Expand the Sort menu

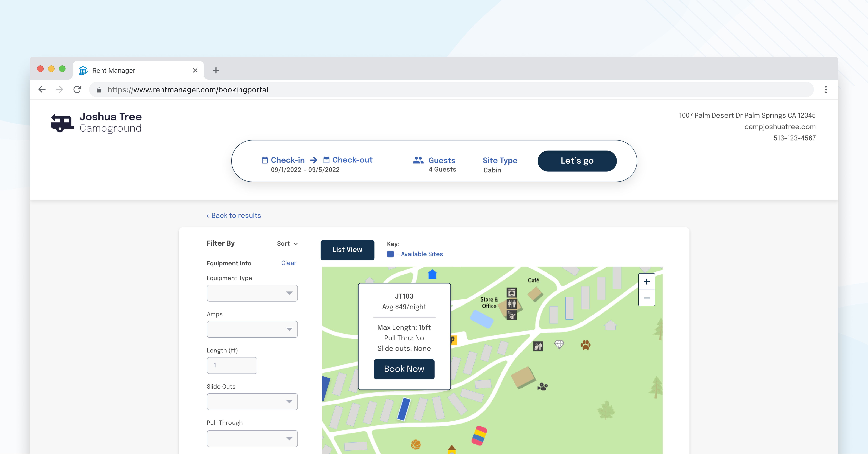[x=287, y=244]
